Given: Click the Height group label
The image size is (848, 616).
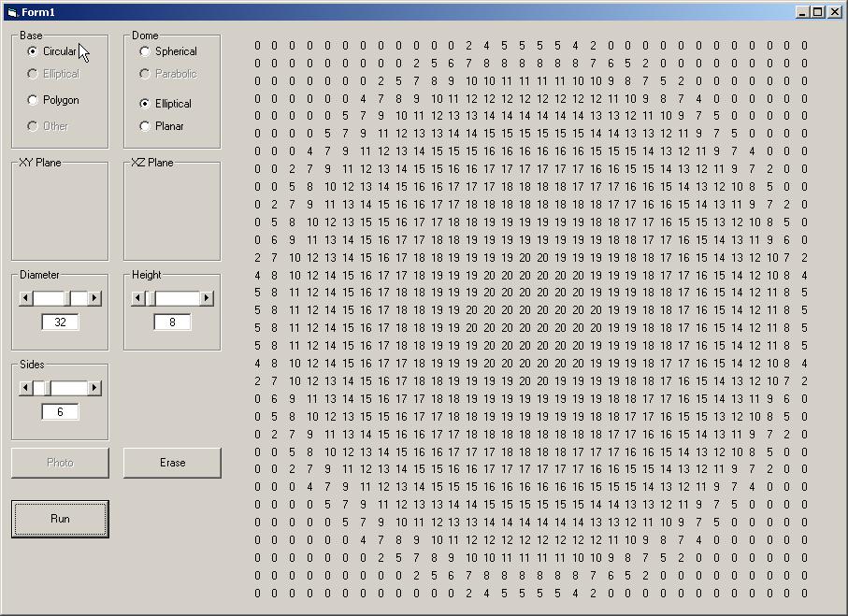Looking at the screenshot, I should coord(147,275).
